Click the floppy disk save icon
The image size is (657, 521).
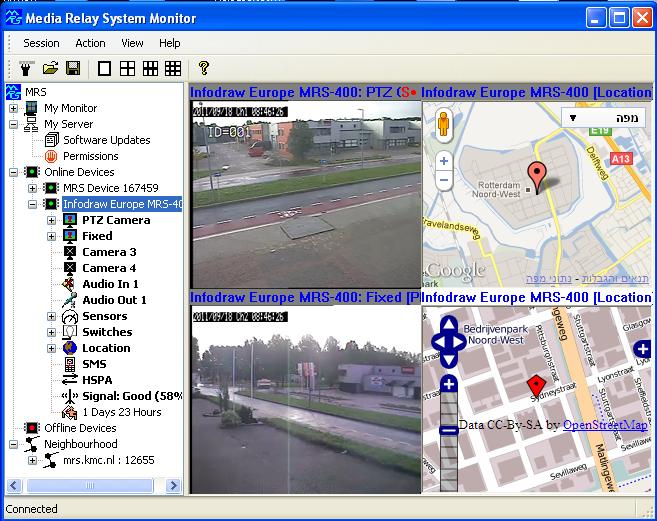click(72, 68)
